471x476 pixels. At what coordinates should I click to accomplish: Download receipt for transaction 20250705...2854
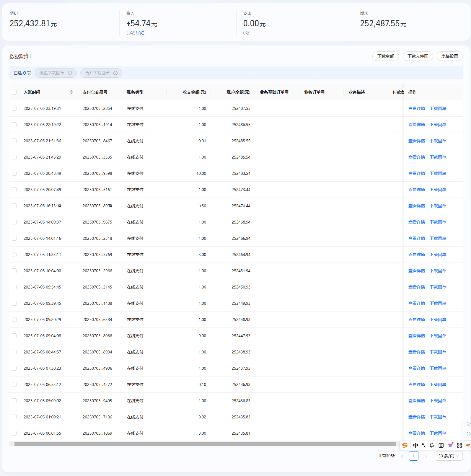438,108
